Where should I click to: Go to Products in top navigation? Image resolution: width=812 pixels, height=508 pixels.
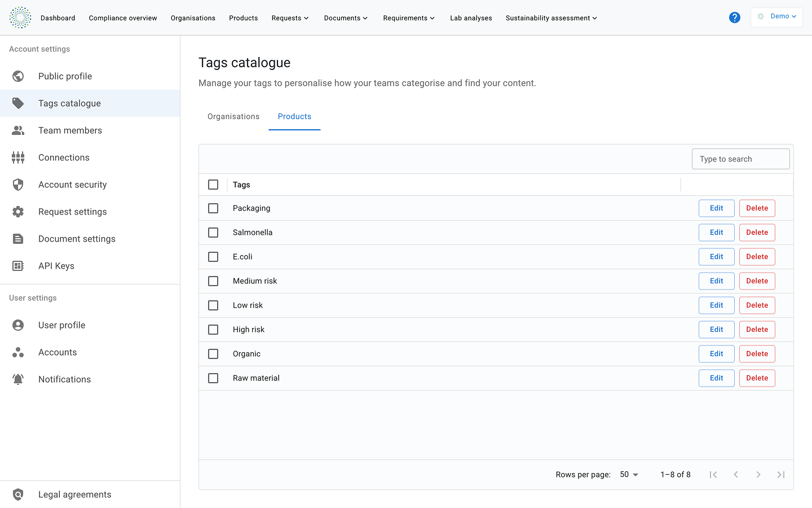point(244,18)
